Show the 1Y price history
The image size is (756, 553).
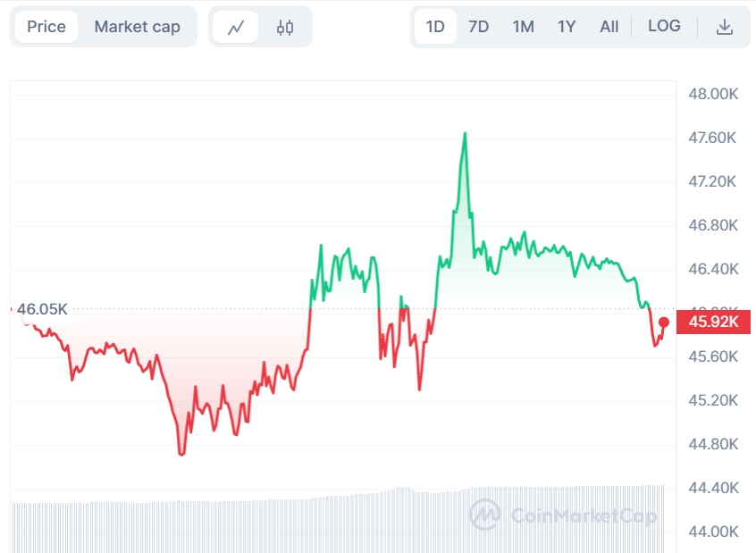pos(567,27)
